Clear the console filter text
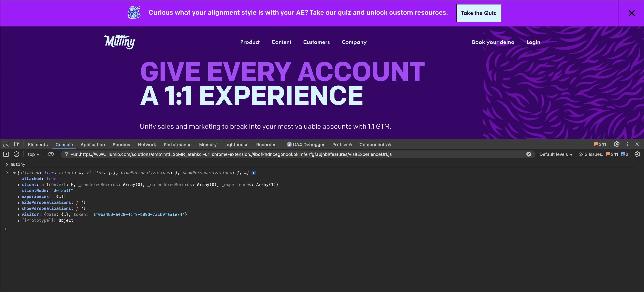The image size is (644, 292). [x=529, y=154]
